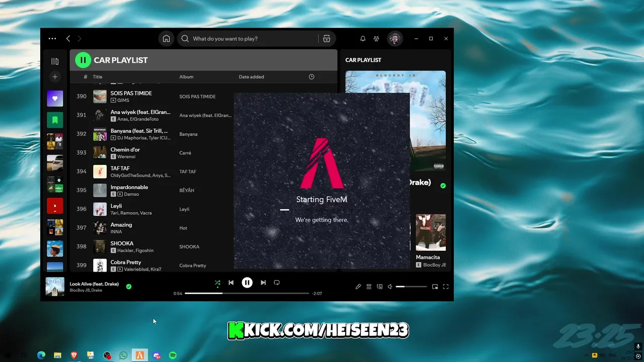644x362 pixels.
Task: Show hidden system tray icons
Action: coord(586,355)
